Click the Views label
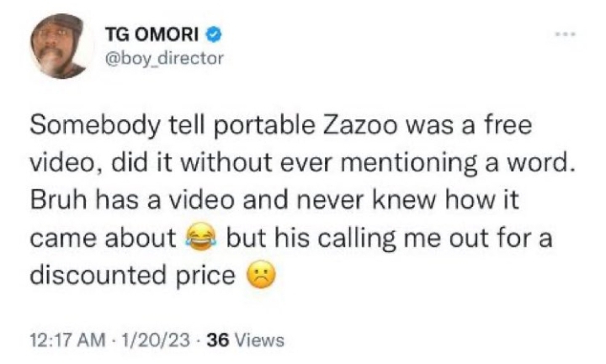Image resolution: width=606 pixels, height=364 pixels. [x=258, y=340]
